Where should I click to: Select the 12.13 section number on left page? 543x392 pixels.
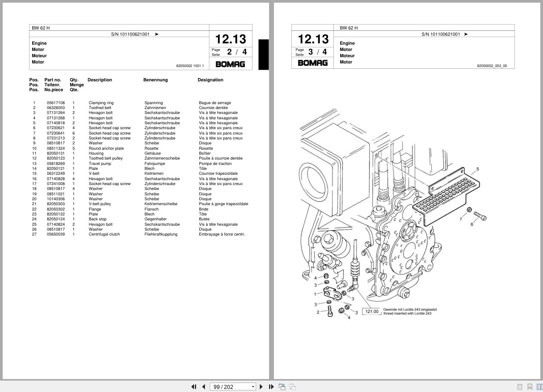231,38
